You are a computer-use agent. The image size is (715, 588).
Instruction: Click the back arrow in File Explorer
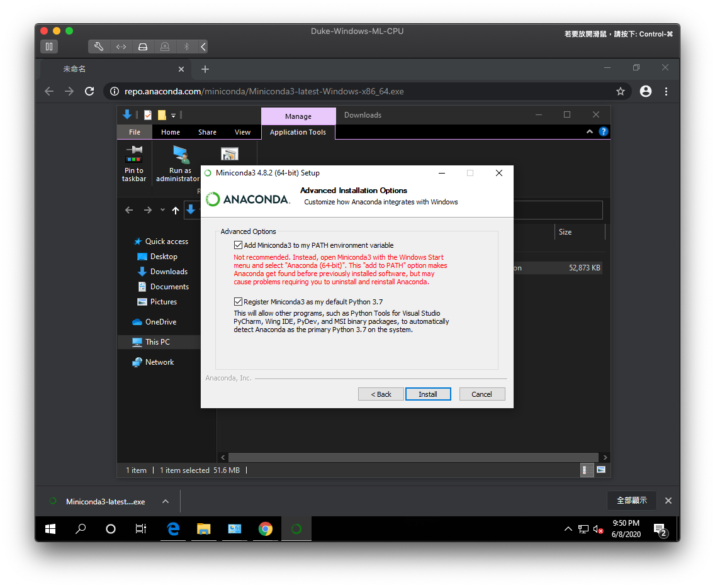pos(129,209)
